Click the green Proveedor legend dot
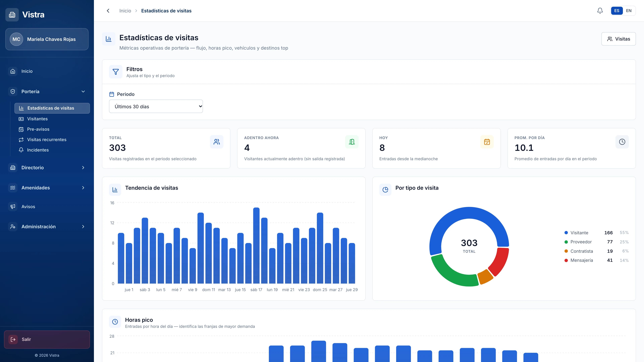 (566, 242)
